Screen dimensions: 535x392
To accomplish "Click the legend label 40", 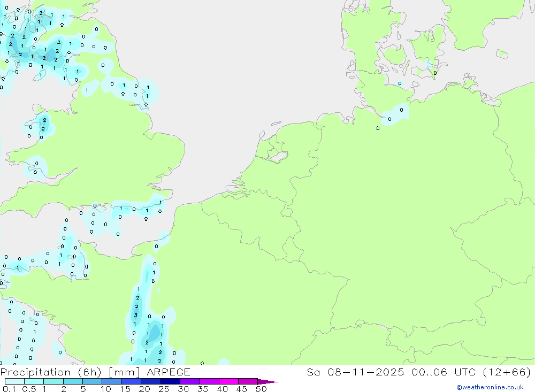I will pyautogui.click(x=222, y=389).
